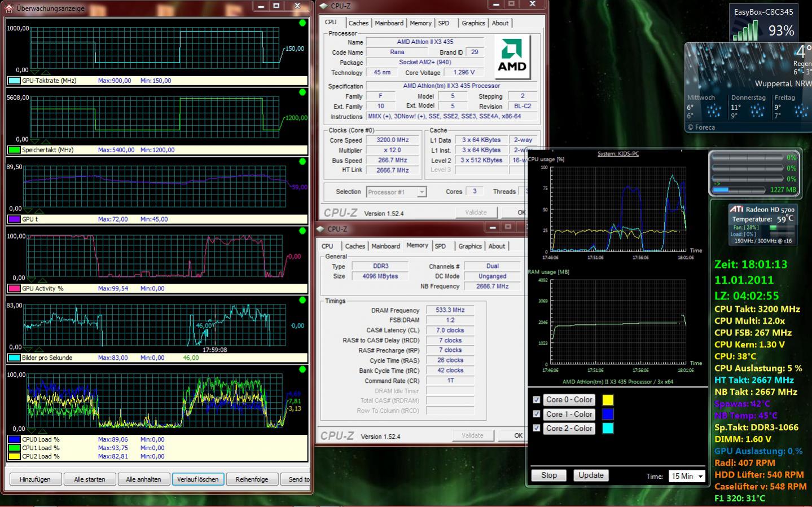Click the green status dot of Speichertakt graph

click(x=302, y=92)
